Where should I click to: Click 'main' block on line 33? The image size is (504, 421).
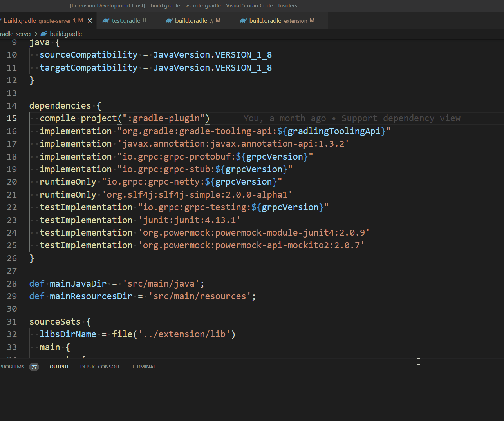click(x=50, y=347)
